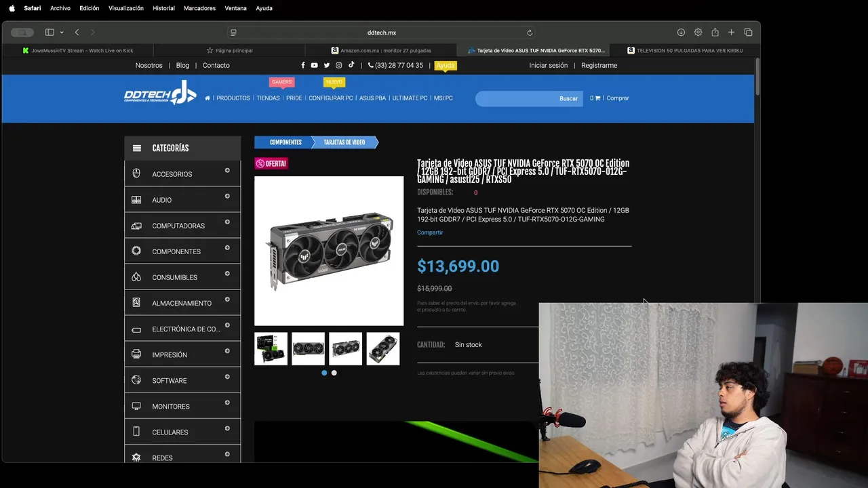868x488 pixels.
Task: Click the DDTECH logo
Action: click(x=160, y=93)
